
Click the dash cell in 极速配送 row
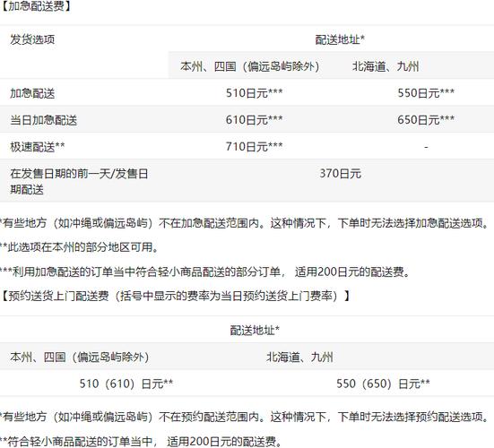426,147
